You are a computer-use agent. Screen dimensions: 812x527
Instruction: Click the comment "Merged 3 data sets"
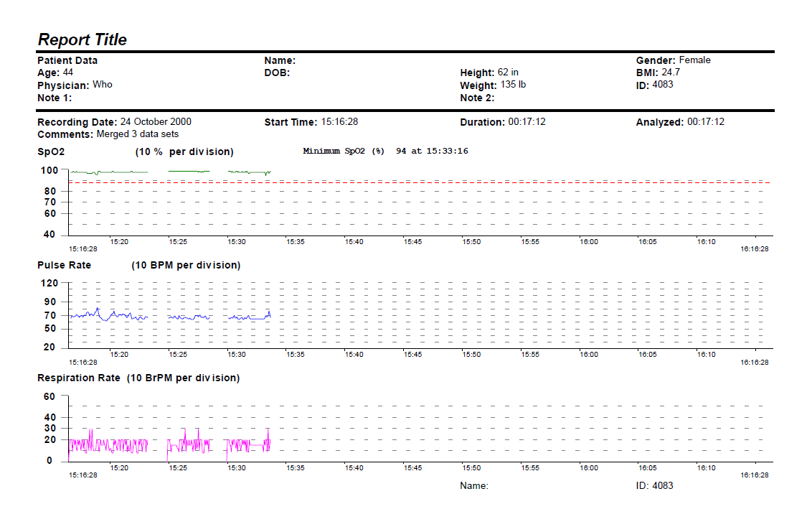click(138, 134)
